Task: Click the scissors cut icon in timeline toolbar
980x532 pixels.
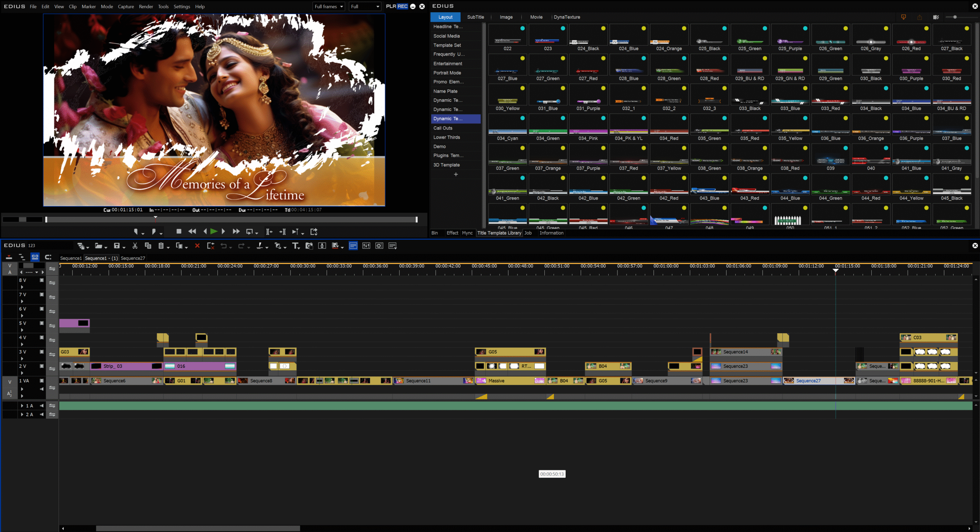Action: (135, 246)
